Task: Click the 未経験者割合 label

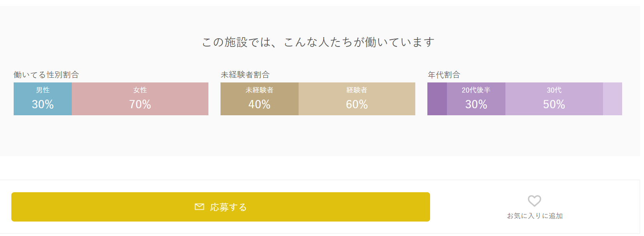Action: [245, 75]
